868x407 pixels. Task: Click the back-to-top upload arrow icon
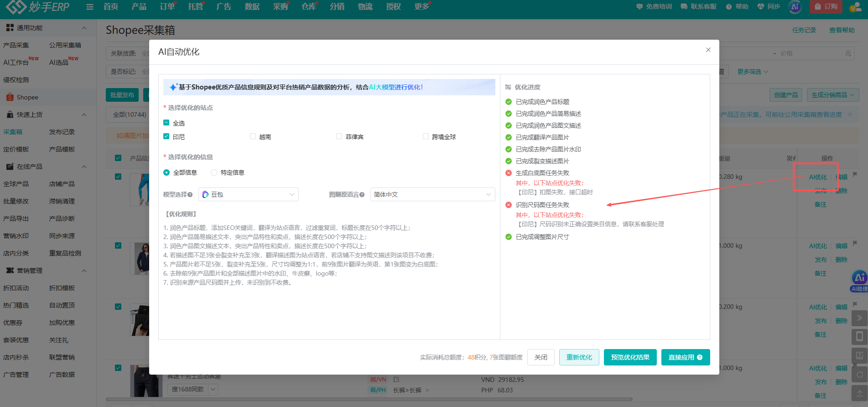[859, 393]
